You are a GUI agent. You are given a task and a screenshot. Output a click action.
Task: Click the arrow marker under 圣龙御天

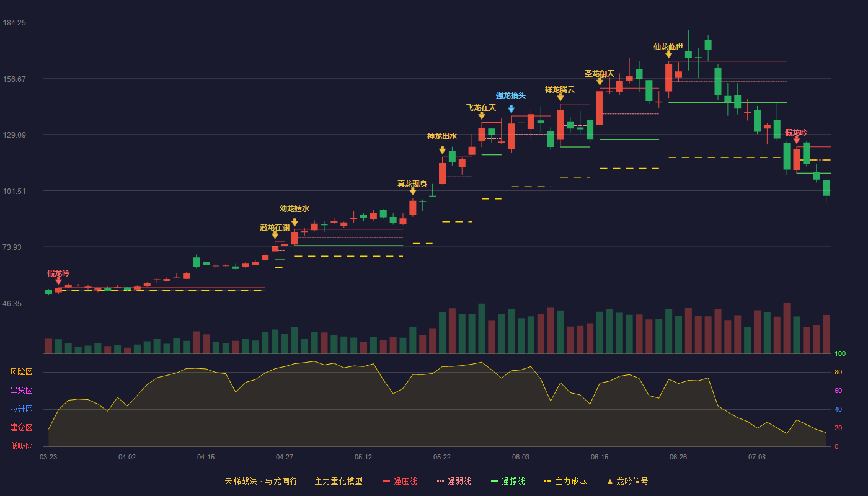600,81
